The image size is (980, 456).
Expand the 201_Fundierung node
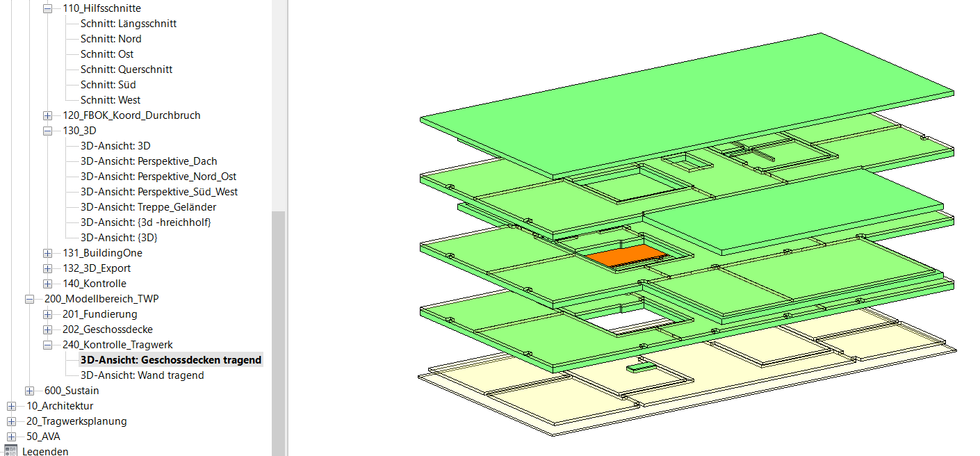47,314
